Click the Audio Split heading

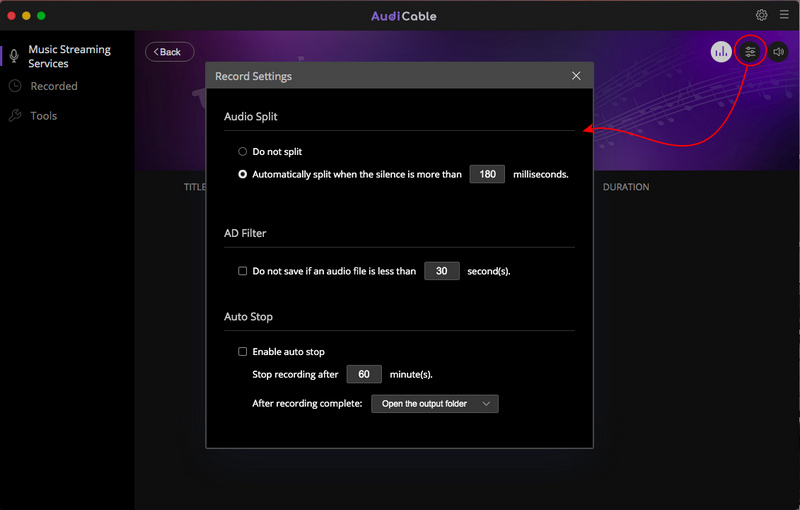251,116
